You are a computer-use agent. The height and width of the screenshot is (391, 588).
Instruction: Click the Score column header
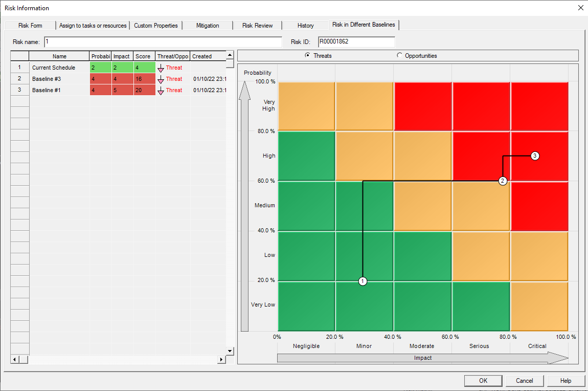144,56
